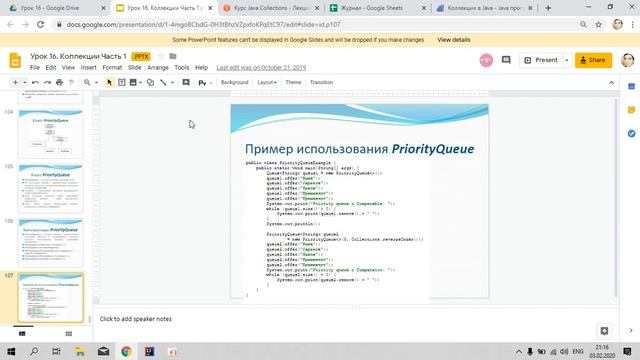Open the File menu
This screenshot has width=640, height=360.
[x=35, y=67]
